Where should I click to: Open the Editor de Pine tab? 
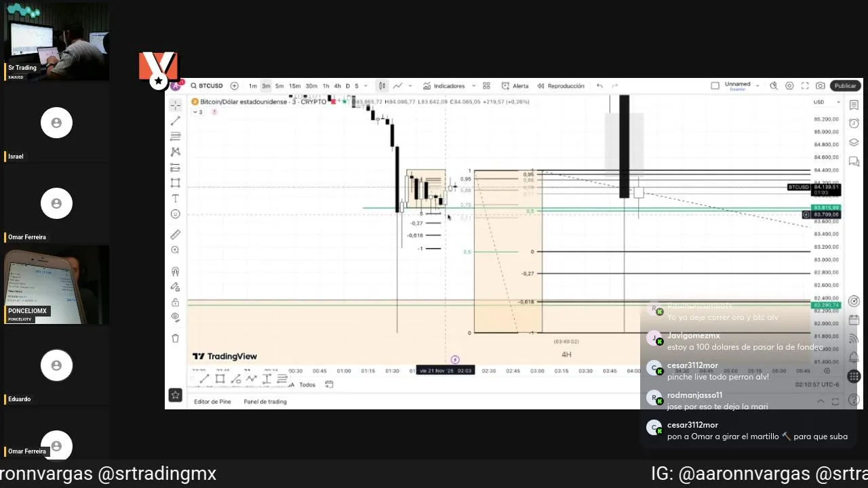[x=212, y=402]
